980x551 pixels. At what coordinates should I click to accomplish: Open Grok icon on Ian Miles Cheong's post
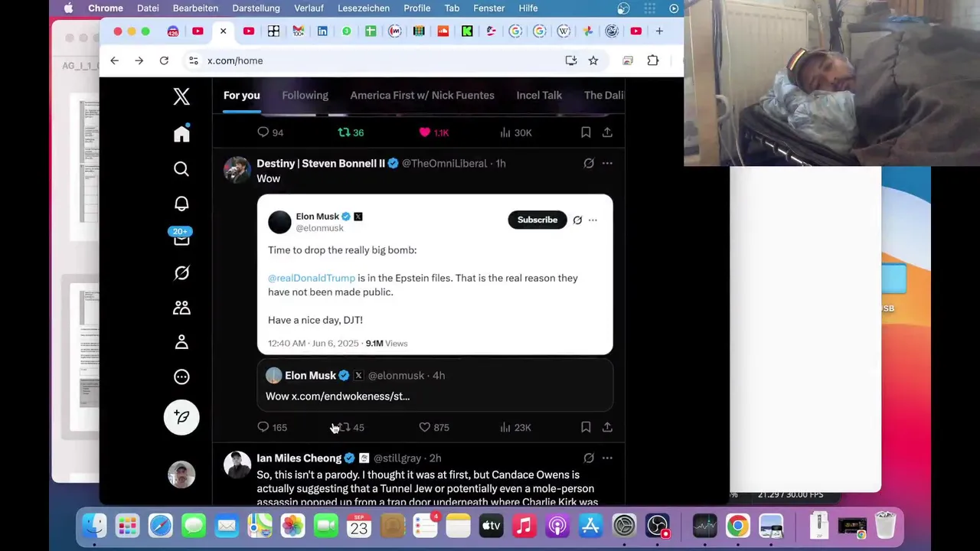click(589, 458)
